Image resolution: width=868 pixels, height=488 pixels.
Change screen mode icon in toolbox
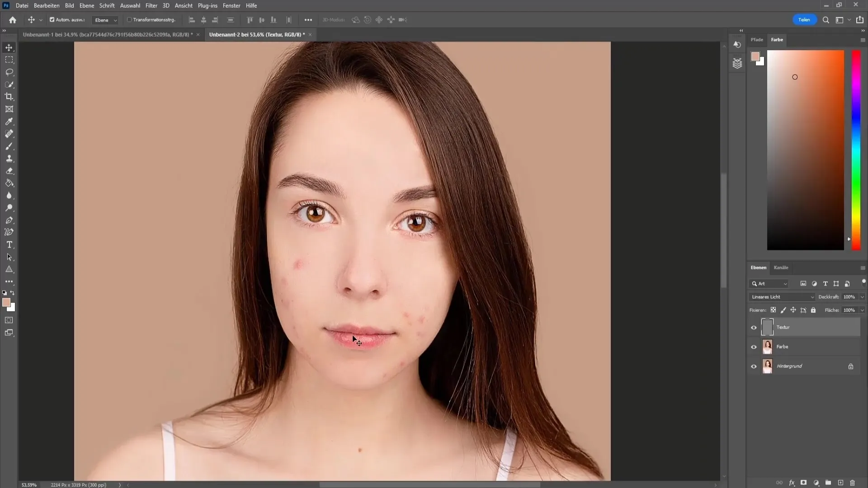pos(9,333)
